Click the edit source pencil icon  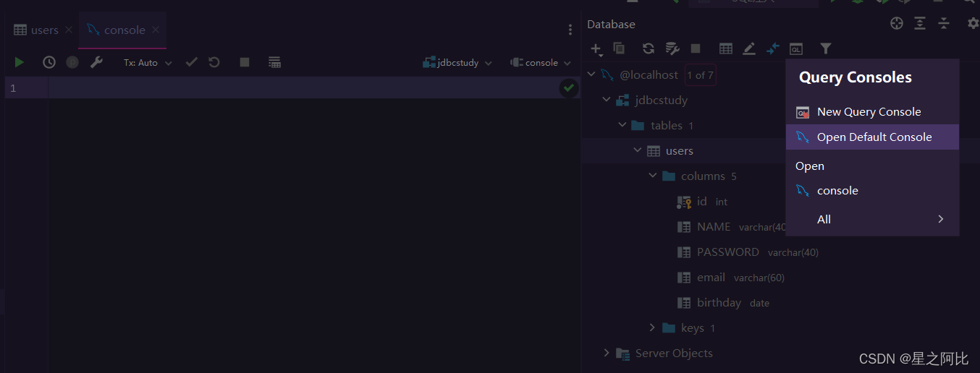pos(749,48)
